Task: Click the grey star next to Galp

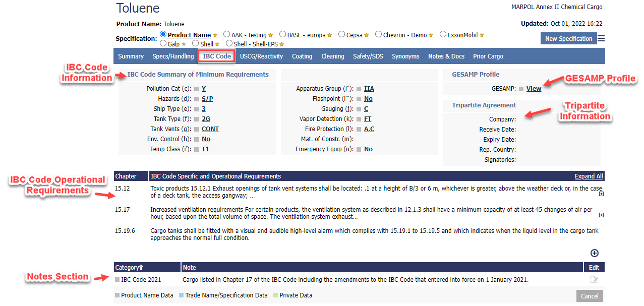Action: [184, 44]
